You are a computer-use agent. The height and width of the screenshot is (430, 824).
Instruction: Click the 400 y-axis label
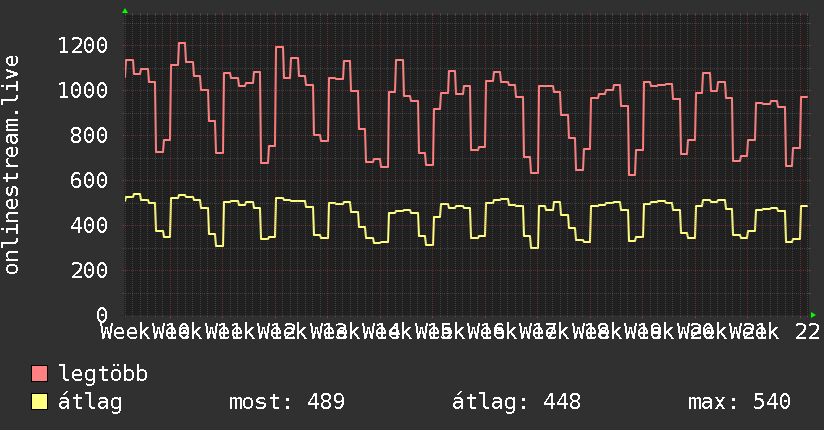click(89, 226)
